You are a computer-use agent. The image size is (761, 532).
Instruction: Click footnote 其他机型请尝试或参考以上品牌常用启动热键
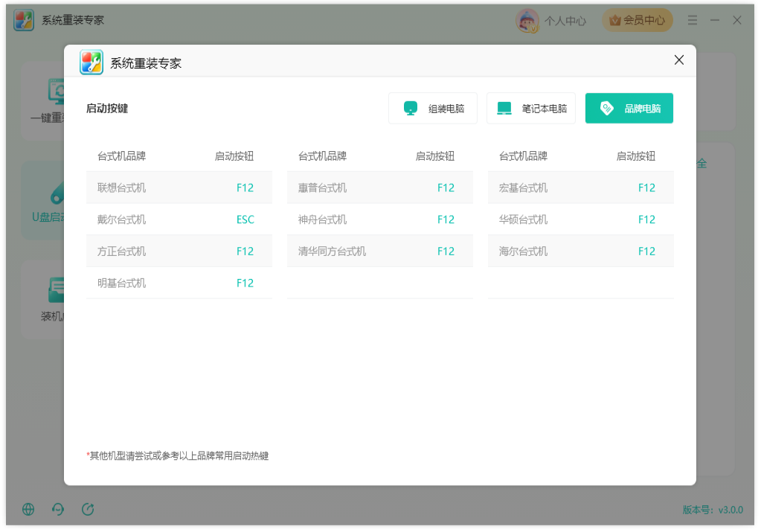(x=179, y=455)
